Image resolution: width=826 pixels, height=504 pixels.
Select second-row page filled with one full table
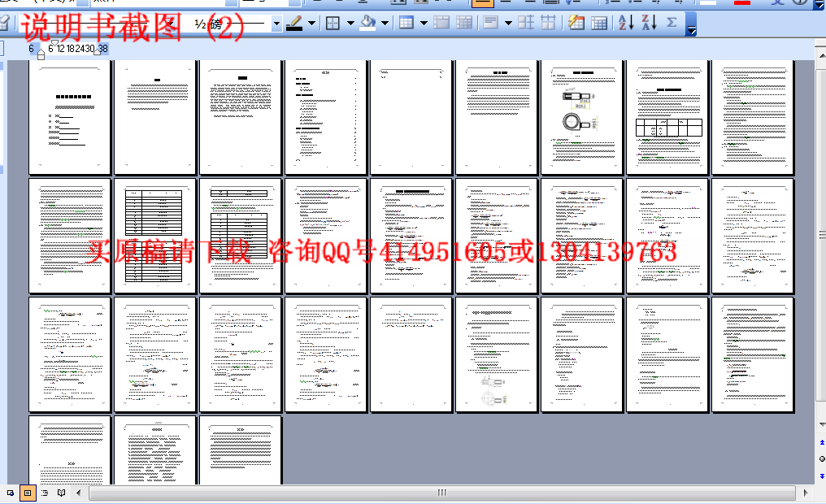[x=154, y=236]
